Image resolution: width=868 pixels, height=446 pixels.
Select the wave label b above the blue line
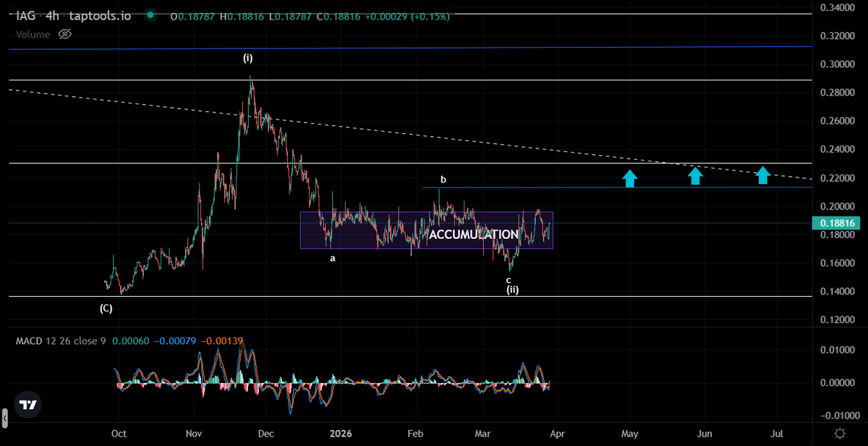click(x=443, y=179)
